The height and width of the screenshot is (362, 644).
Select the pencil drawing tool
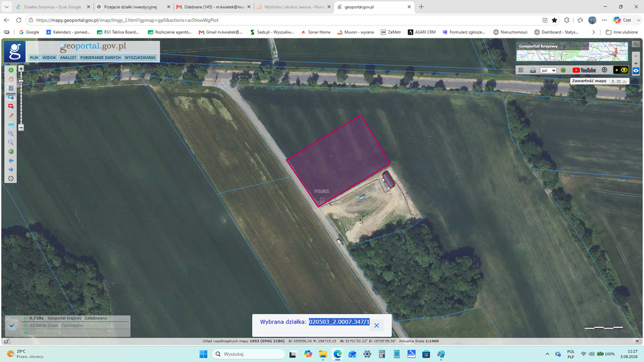11,116
